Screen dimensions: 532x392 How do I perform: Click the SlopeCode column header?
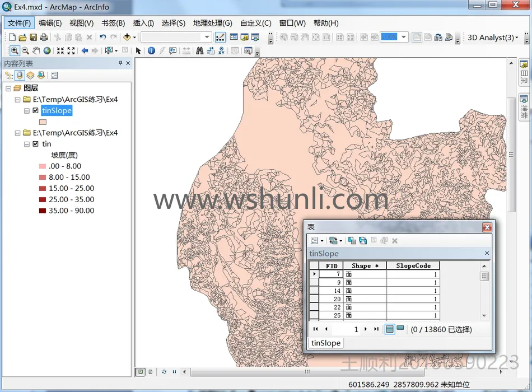point(413,266)
